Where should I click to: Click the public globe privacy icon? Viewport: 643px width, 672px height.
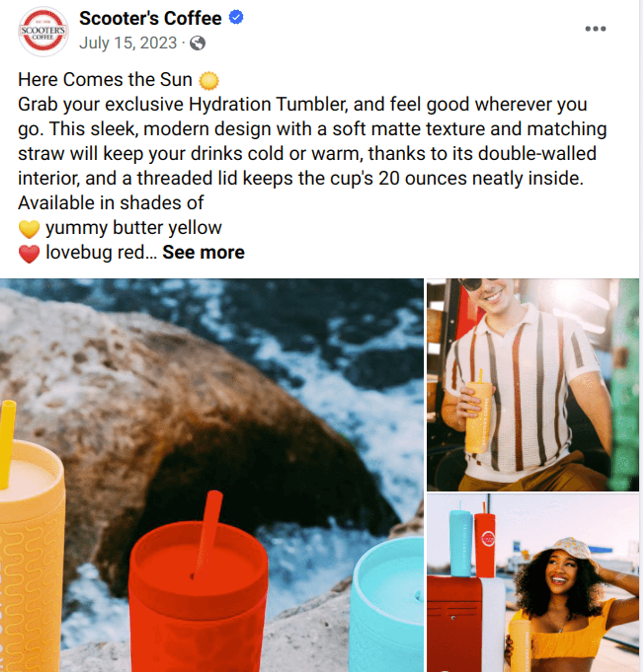click(197, 43)
